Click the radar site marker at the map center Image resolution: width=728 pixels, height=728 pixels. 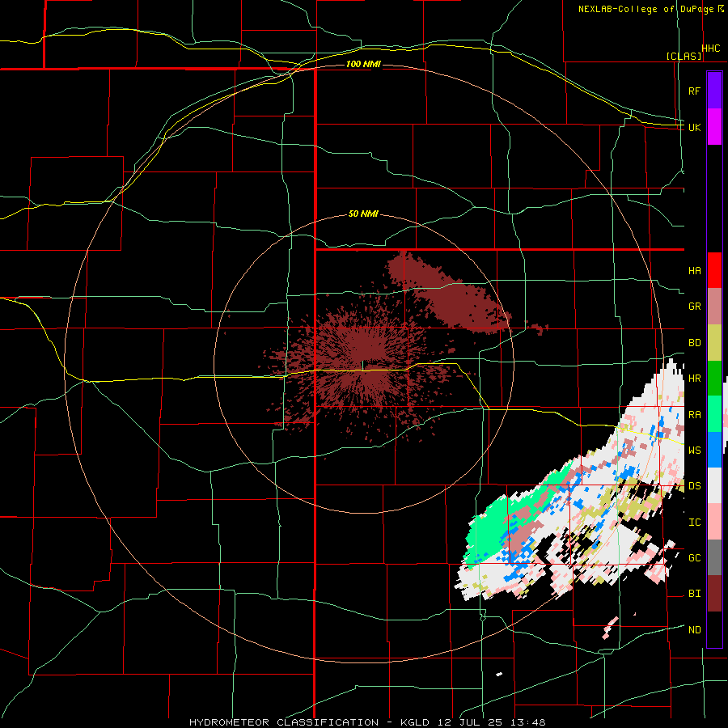click(x=362, y=366)
